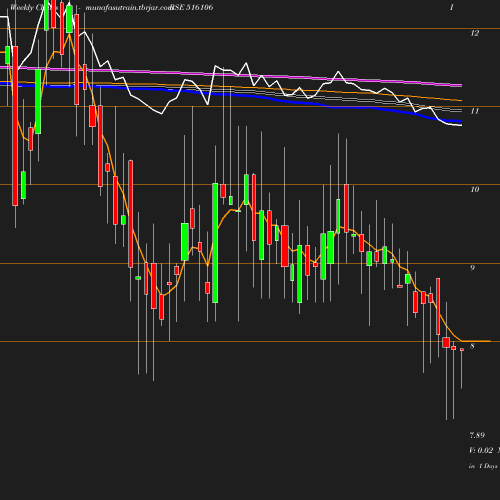Click the price axis label 12

click(x=475, y=33)
